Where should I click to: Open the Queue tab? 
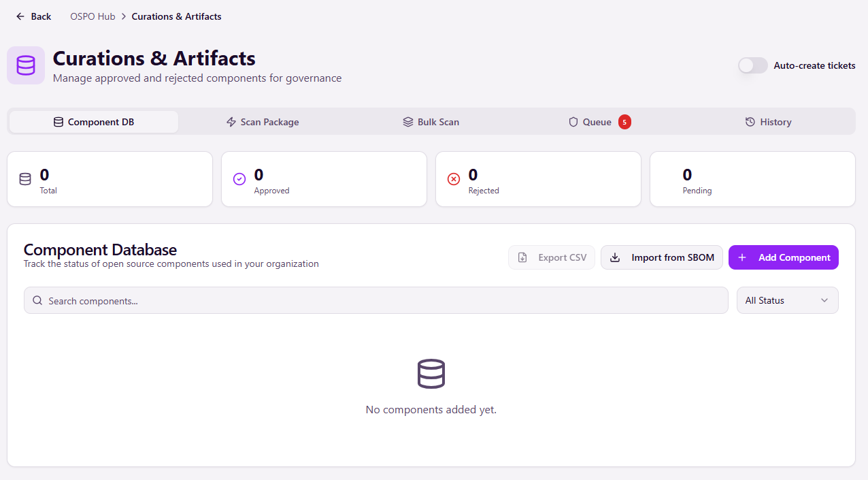click(x=600, y=122)
